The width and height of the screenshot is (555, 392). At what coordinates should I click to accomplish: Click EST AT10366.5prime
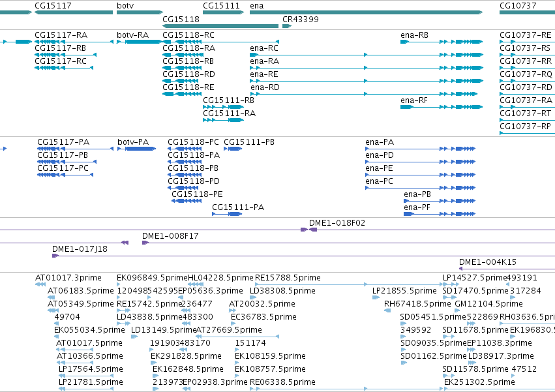89,356
